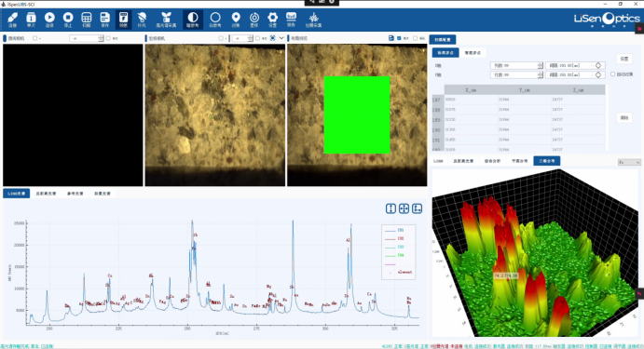
Task: Toggle first radio button in macro camera header
Action: click(221, 38)
